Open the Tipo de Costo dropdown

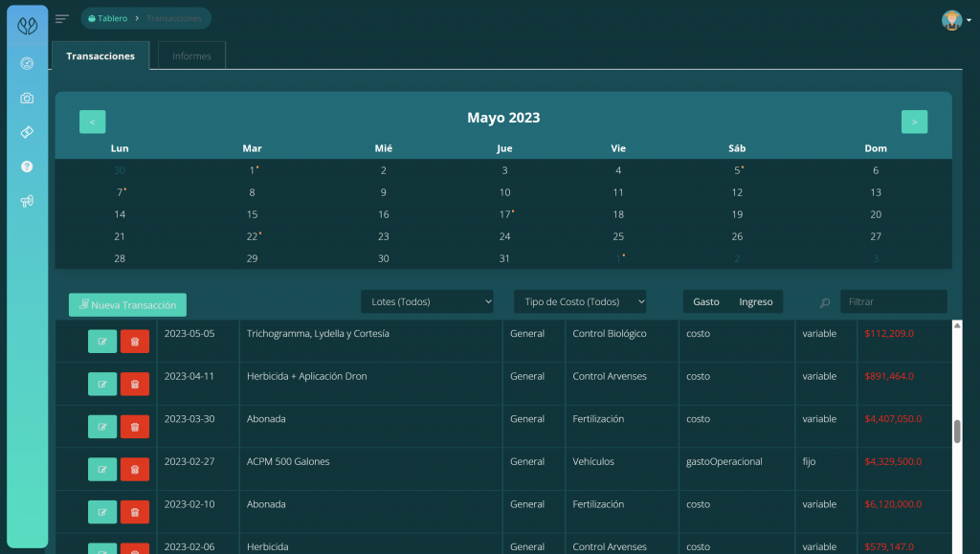coord(580,300)
